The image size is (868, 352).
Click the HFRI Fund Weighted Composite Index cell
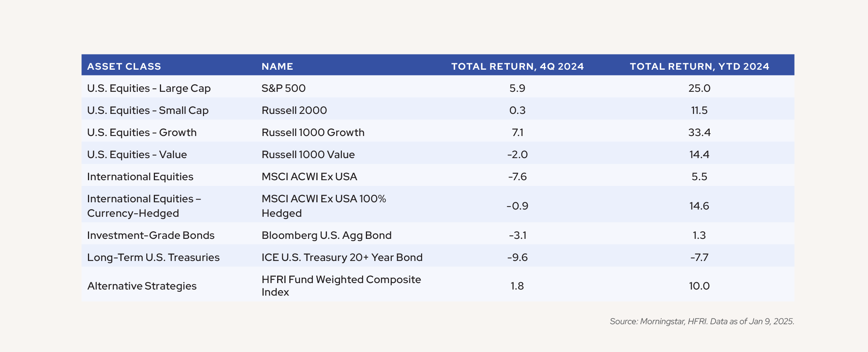coord(341,286)
